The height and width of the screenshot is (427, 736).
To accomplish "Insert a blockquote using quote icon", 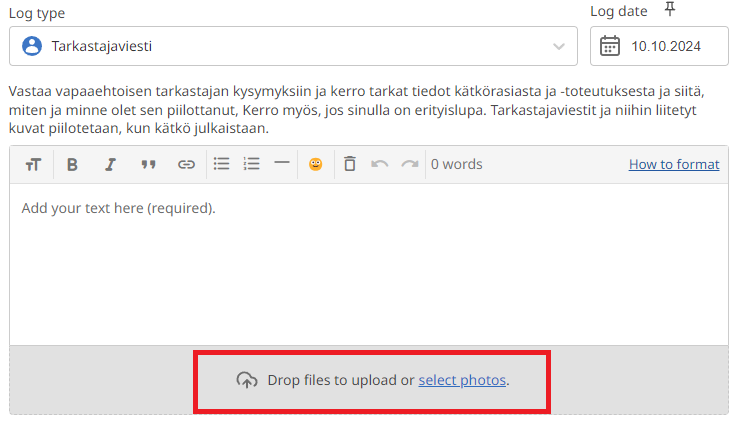I will [x=148, y=165].
